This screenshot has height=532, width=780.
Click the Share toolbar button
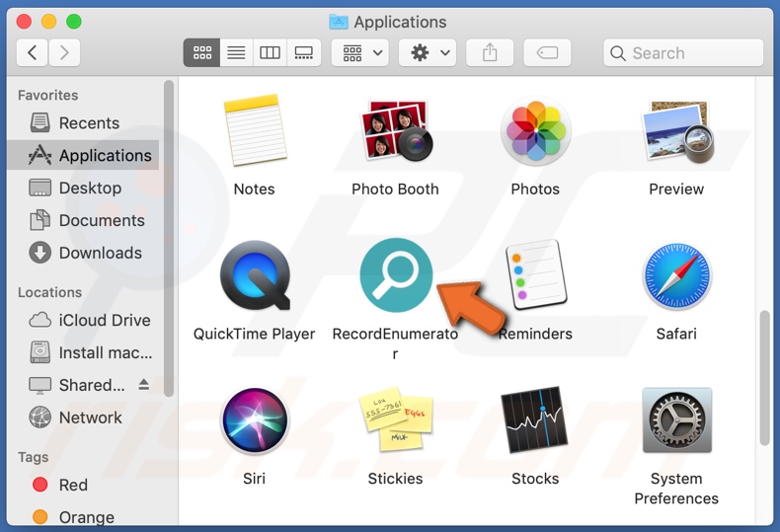[490, 52]
